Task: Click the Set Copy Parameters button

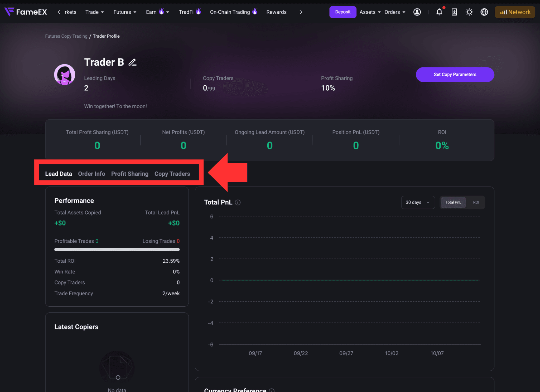Action: [x=455, y=75]
